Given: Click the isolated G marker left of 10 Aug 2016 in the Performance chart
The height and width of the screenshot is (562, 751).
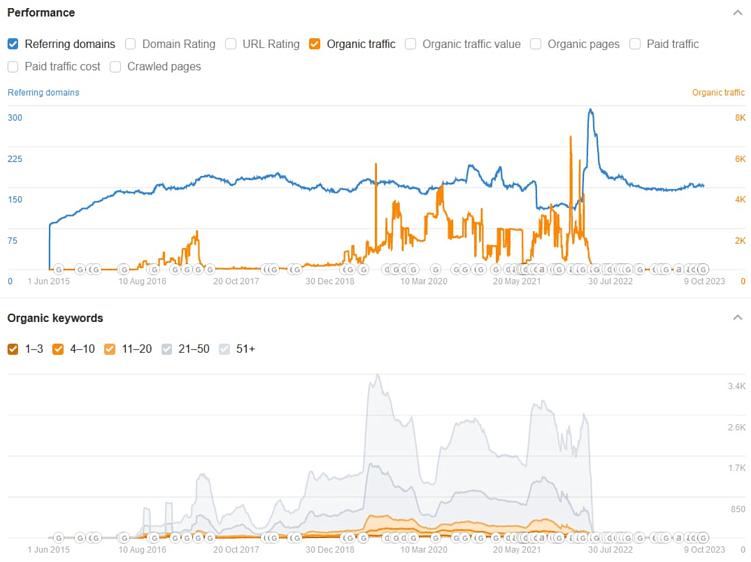Looking at the screenshot, I should (123, 270).
